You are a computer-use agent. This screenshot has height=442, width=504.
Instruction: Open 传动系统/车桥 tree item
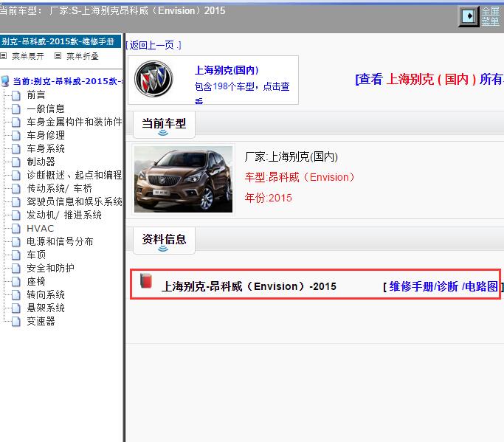point(60,188)
